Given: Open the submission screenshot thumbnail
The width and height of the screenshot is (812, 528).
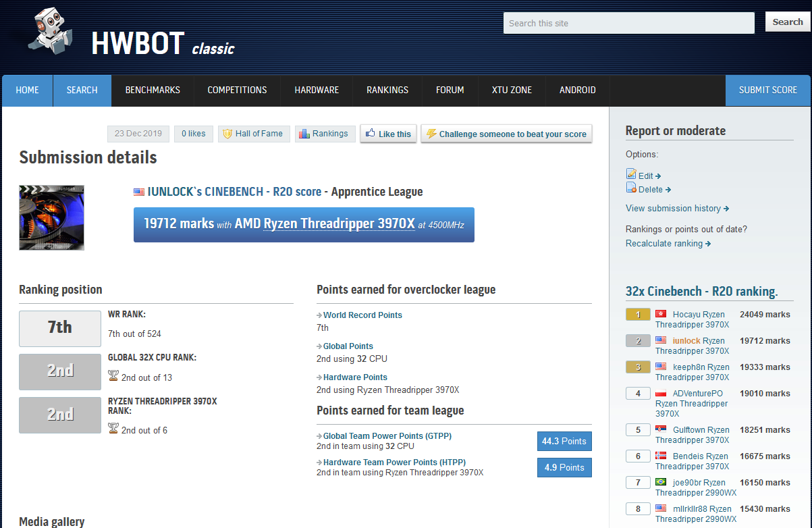Looking at the screenshot, I should pos(52,217).
